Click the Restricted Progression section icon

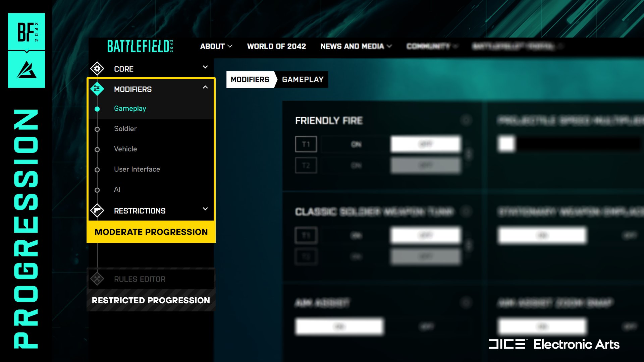click(x=97, y=279)
